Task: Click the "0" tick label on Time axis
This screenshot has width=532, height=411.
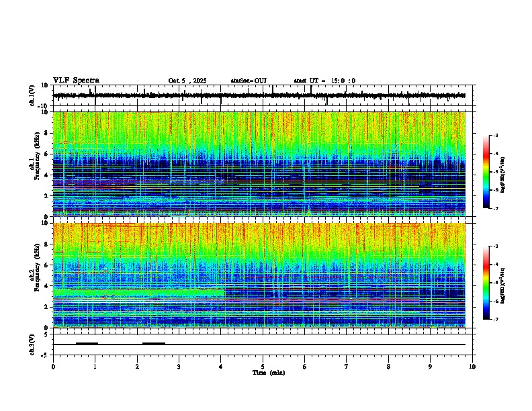Action: pyautogui.click(x=53, y=367)
